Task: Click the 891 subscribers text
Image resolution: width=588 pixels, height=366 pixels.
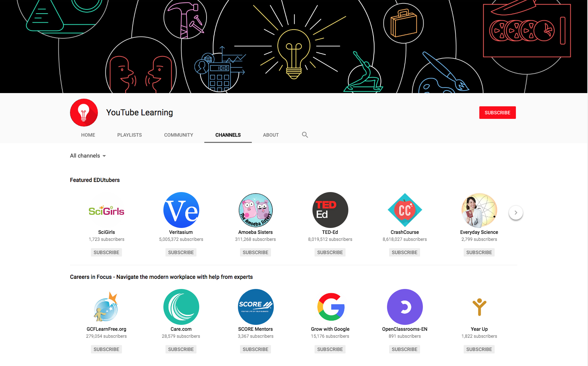Action: (405, 336)
